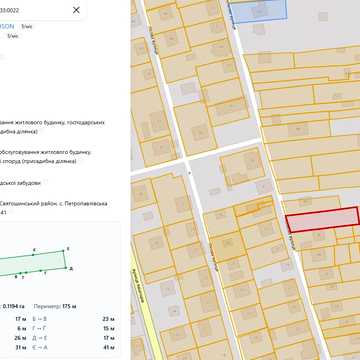Viewport: 360px width, 360px height.
Task: Select the Д → Е segment label
Action: point(40,338)
